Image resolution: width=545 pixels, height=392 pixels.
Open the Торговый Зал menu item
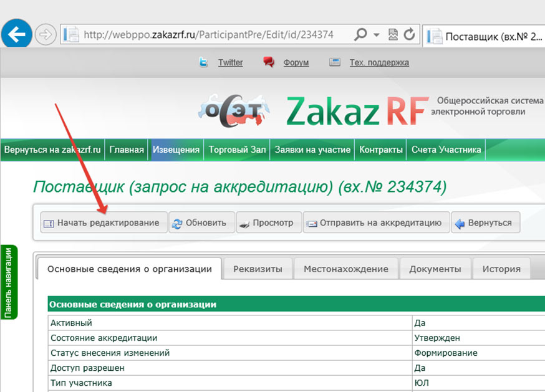pos(237,150)
